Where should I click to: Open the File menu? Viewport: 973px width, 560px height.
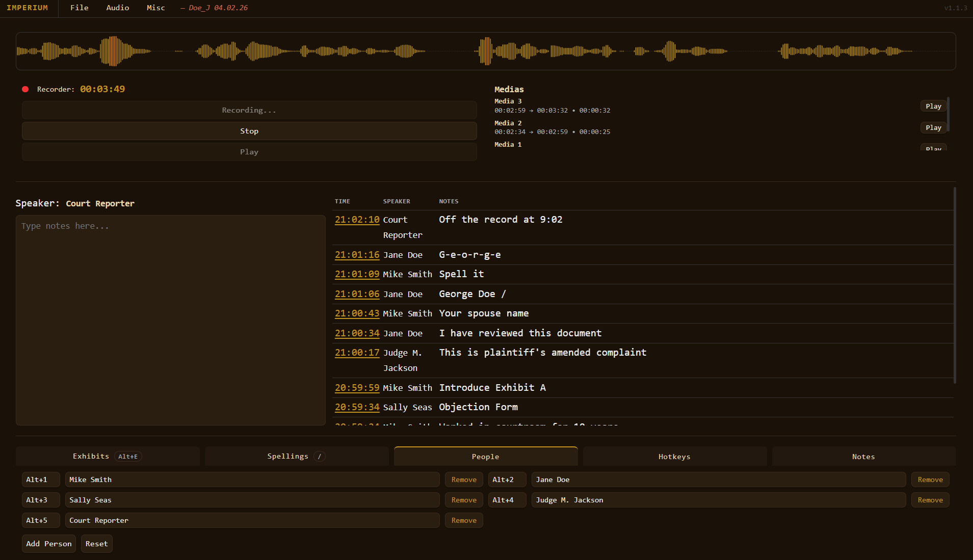pyautogui.click(x=79, y=8)
